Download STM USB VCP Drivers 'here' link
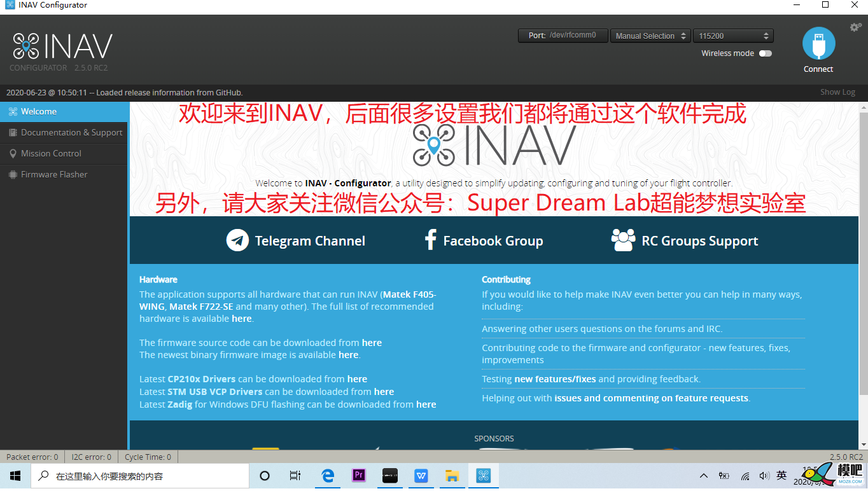This screenshot has height=491, width=868. click(384, 392)
